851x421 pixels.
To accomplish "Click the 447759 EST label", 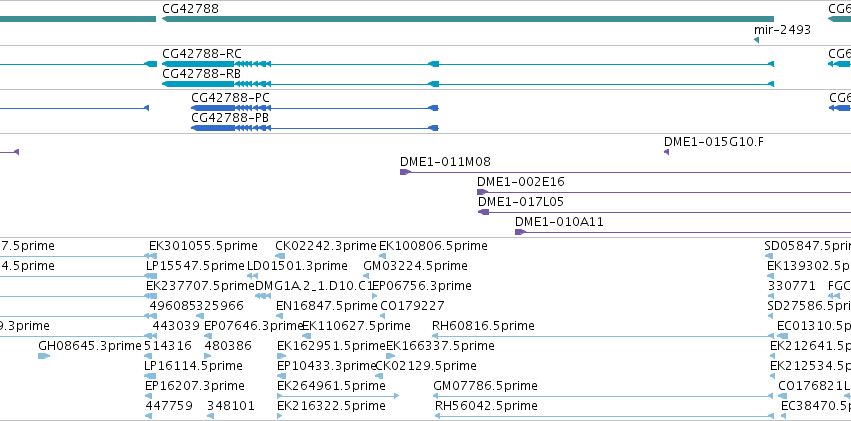I will point(169,406).
